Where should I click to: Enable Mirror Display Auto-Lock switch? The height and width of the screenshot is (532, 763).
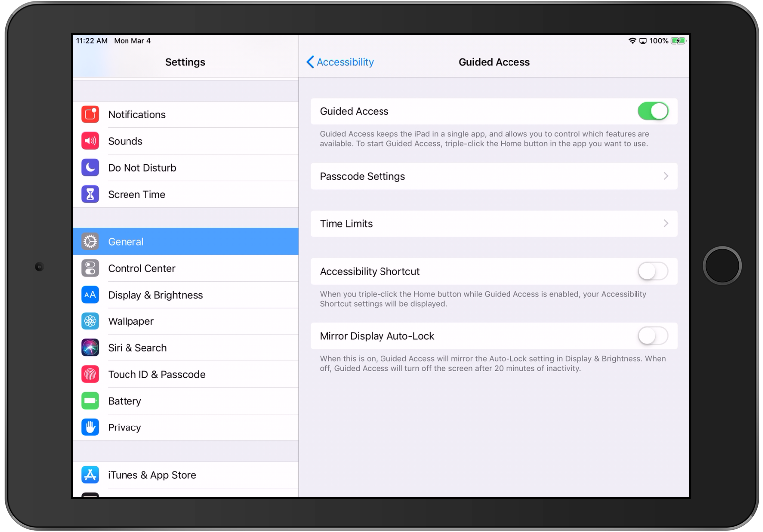tap(653, 336)
